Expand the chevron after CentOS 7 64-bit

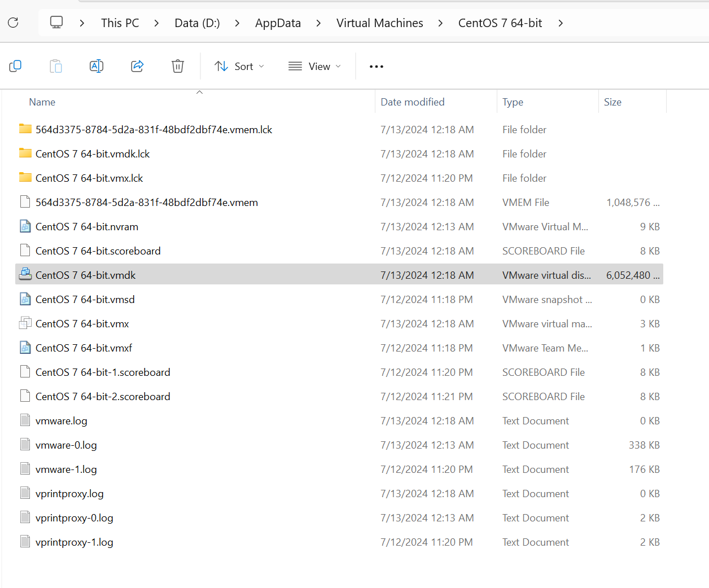pyautogui.click(x=561, y=23)
